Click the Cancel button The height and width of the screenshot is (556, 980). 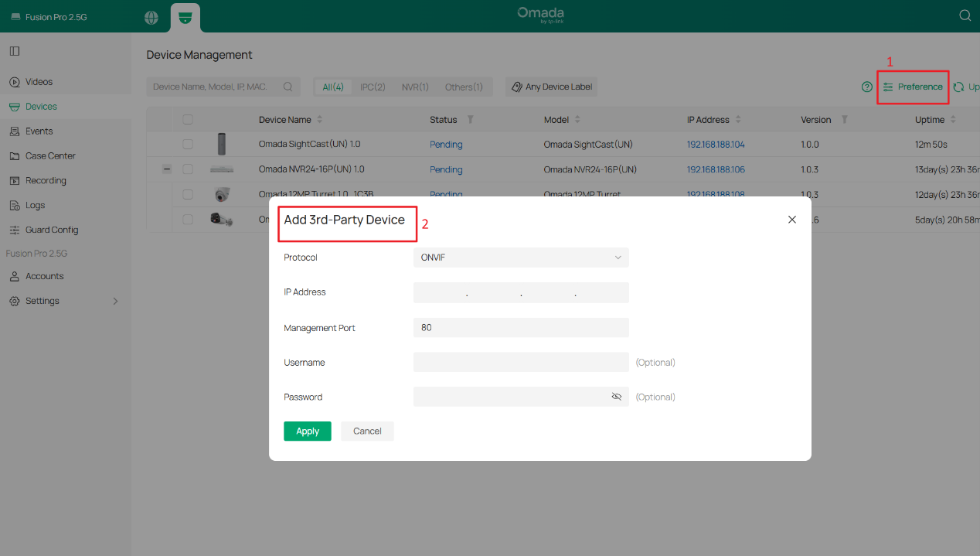click(367, 431)
